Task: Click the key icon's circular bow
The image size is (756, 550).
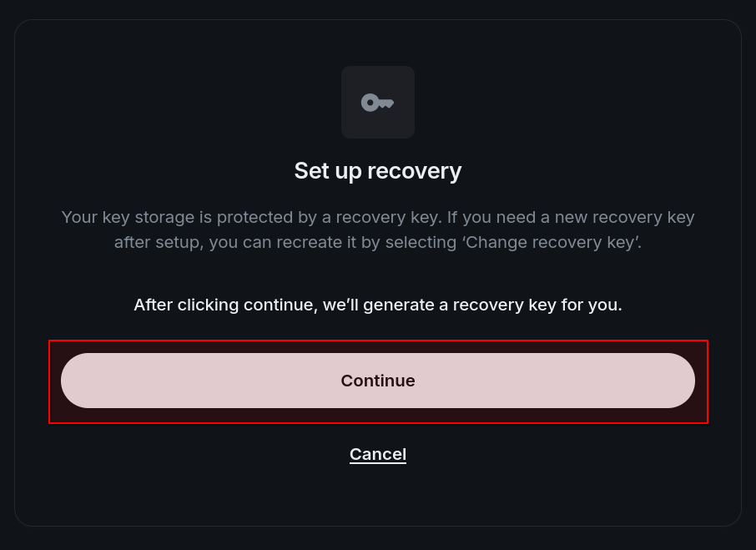Action: (367, 102)
